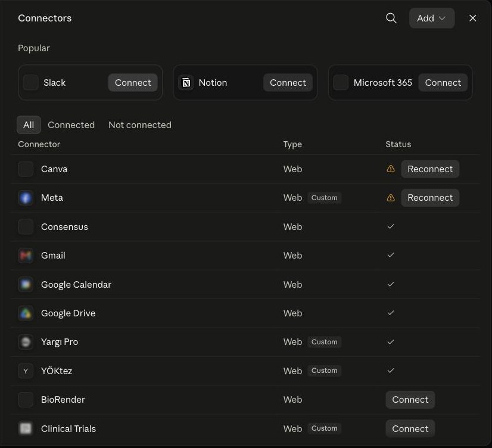Screen dimensions: 492x448
Task: Switch to the Not connected tab
Action: click(140, 125)
